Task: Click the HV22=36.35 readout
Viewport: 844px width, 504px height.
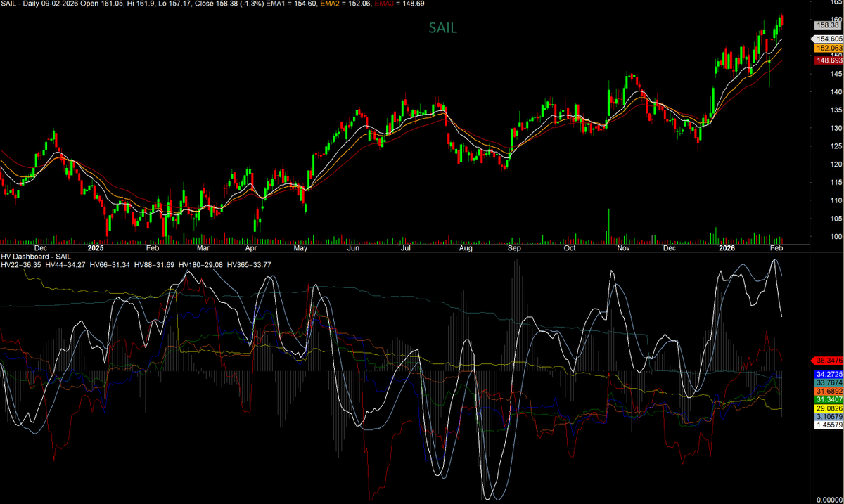Action: (20, 265)
